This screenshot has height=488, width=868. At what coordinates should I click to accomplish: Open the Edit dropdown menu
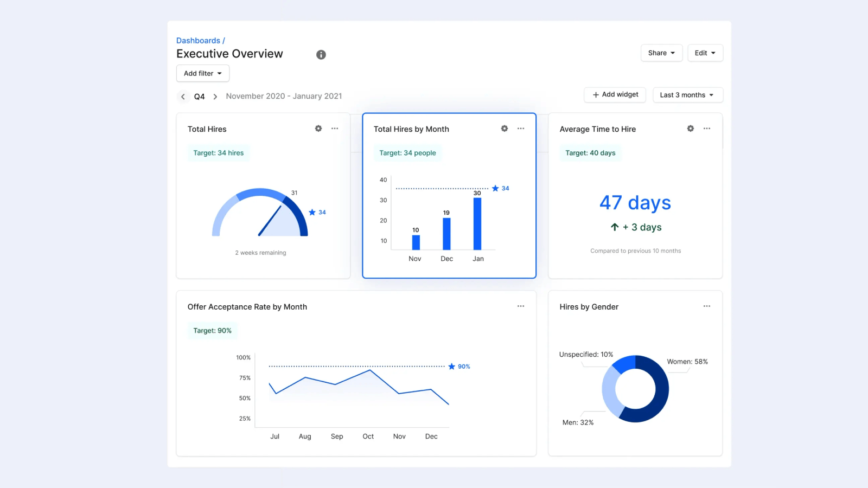pyautogui.click(x=705, y=53)
